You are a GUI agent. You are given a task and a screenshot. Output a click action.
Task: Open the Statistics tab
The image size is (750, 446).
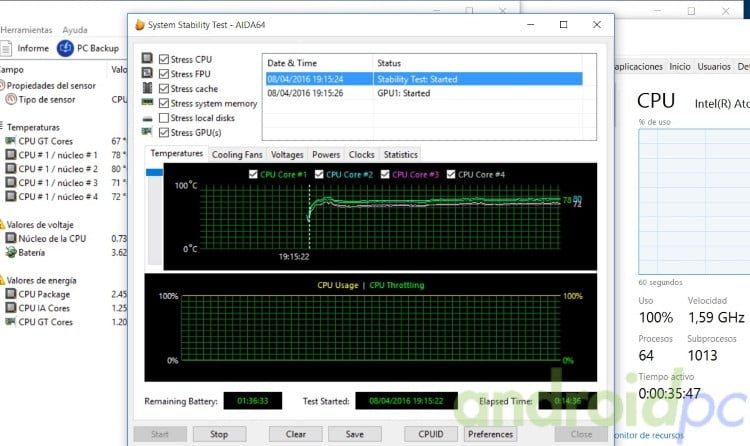tap(401, 155)
